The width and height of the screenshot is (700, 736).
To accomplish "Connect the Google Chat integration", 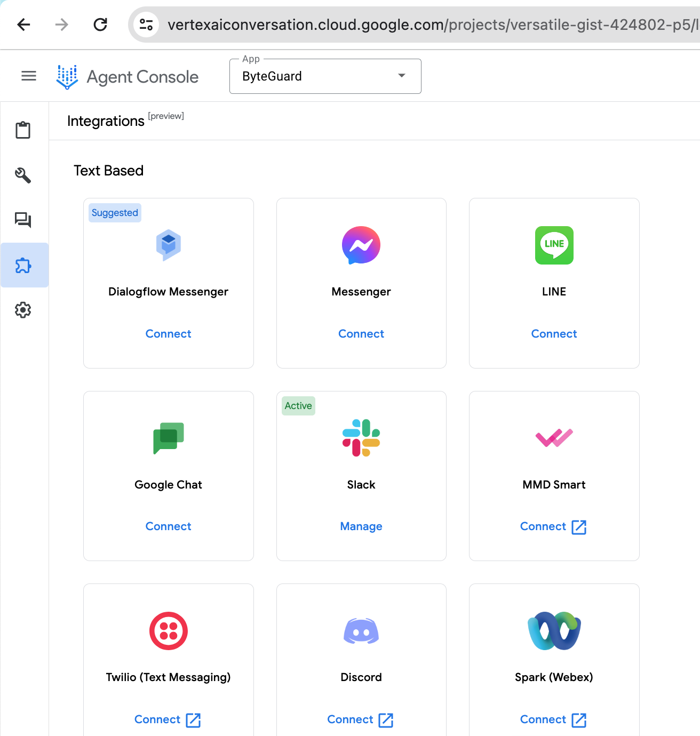I will (x=169, y=526).
